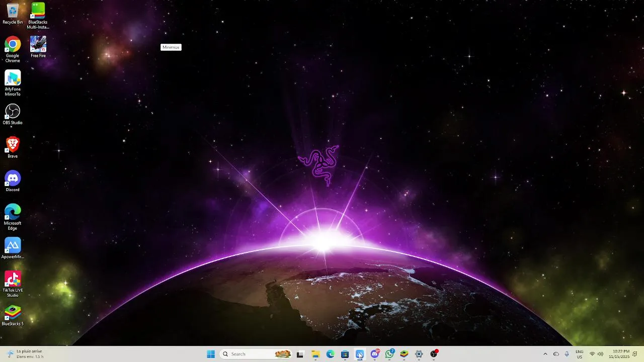Select the OBS Studio desktop icon
This screenshot has height=362, width=644.
[13, 115]
